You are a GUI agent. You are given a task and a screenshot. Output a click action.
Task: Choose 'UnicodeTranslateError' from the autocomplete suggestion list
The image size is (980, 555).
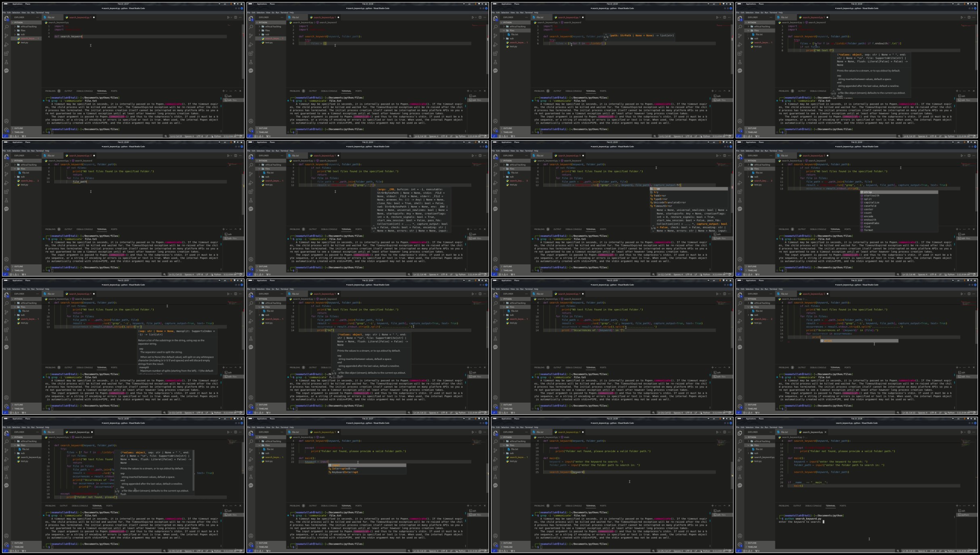(689, 203)
